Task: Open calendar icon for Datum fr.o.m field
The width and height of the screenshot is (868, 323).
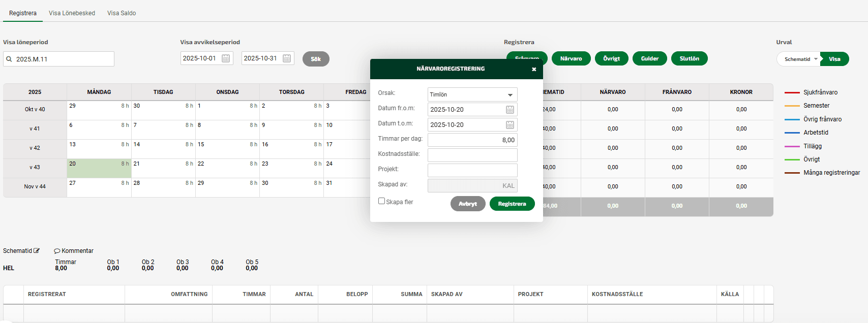Action: (x=510, y=110)
